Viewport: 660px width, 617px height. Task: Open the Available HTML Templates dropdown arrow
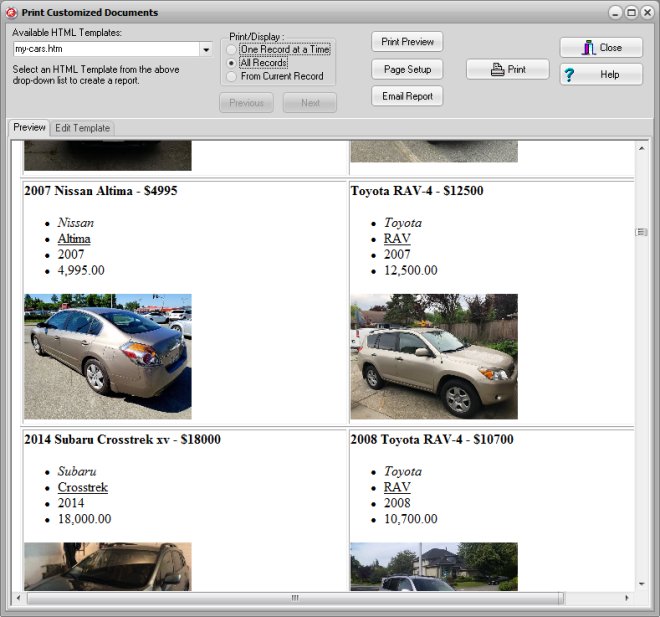coord(206,49)
